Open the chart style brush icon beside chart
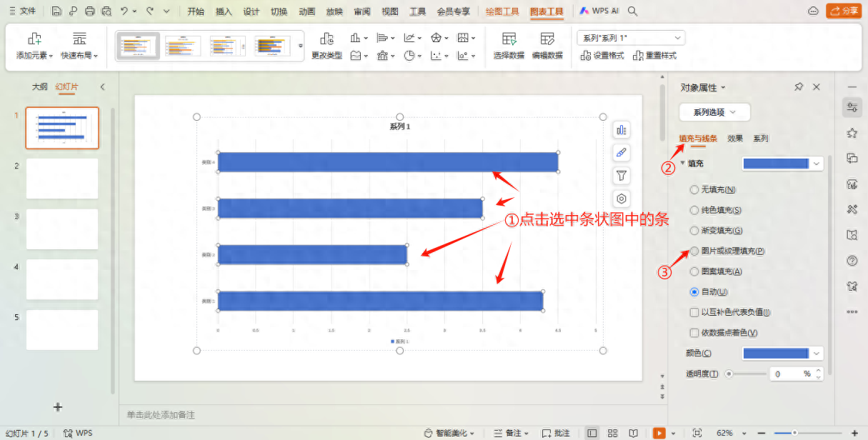The height and width of the screenshot is (440, 868). (621, 152)
